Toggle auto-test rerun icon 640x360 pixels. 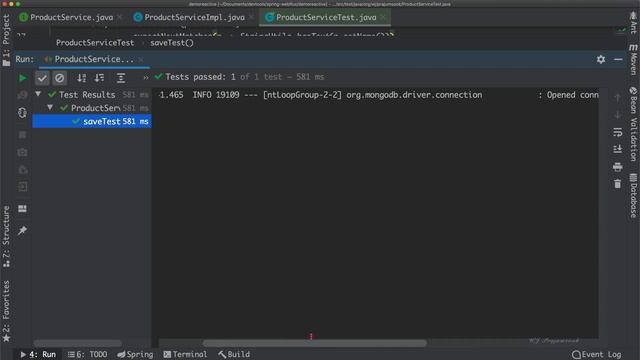click(22, 112)
